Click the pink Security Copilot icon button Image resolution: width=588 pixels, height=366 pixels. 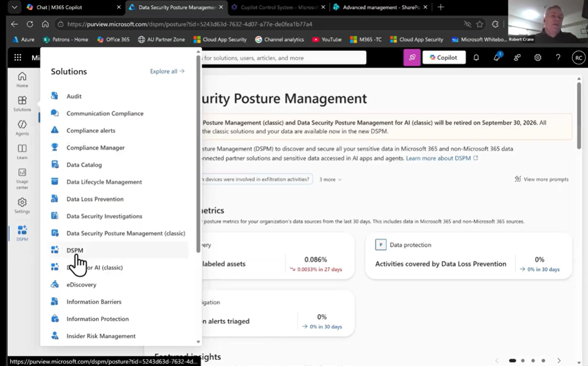pos(412,57)
